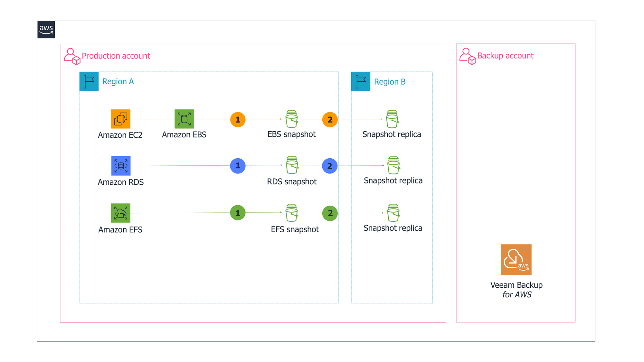Click the Veeam Backup for AWS icon
Viewport: 644px width, 362px height.
point(516,260)
